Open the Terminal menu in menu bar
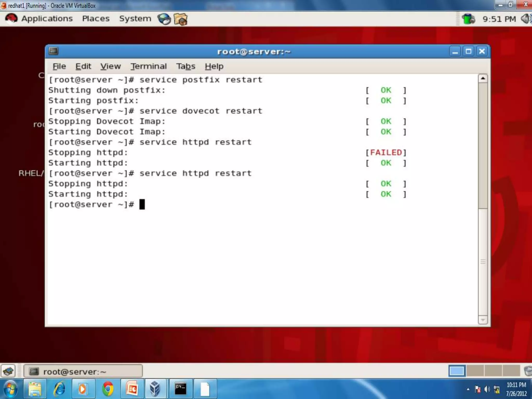Image resolution: width=532 pixels, height=399 pixels. click(148, 66)
